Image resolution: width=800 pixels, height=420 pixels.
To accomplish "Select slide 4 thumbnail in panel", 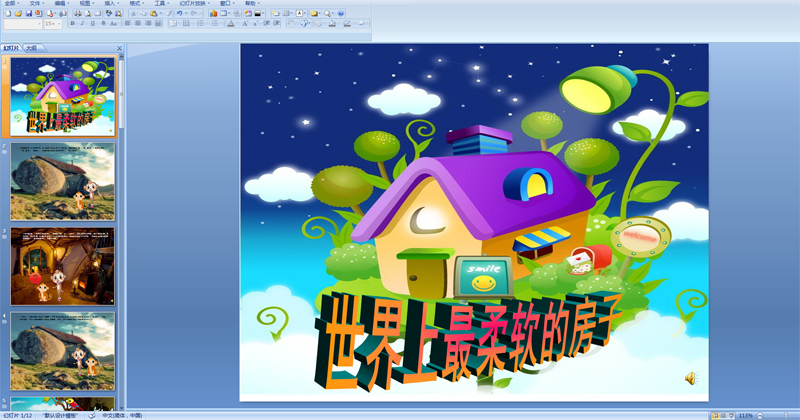I will coord(62,352).
